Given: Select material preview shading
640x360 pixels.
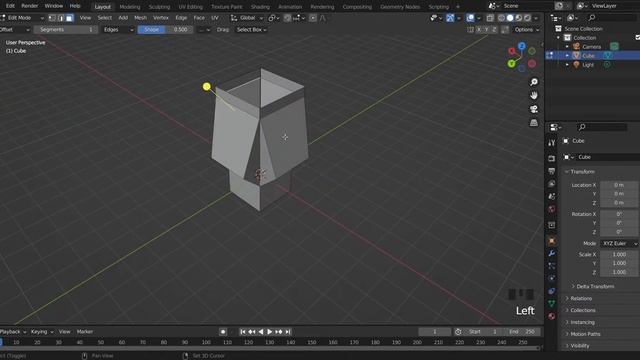Looking at the screenshot, I should point(518,18).
